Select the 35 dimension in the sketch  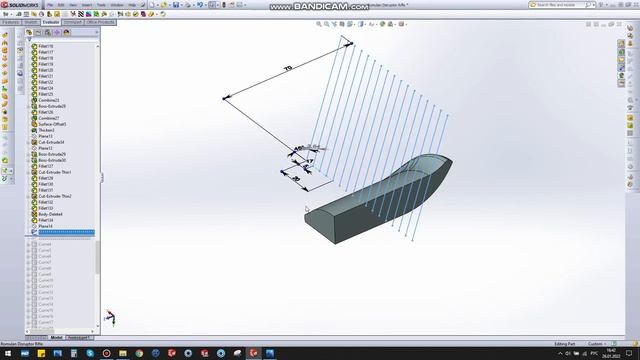[297, 179]
